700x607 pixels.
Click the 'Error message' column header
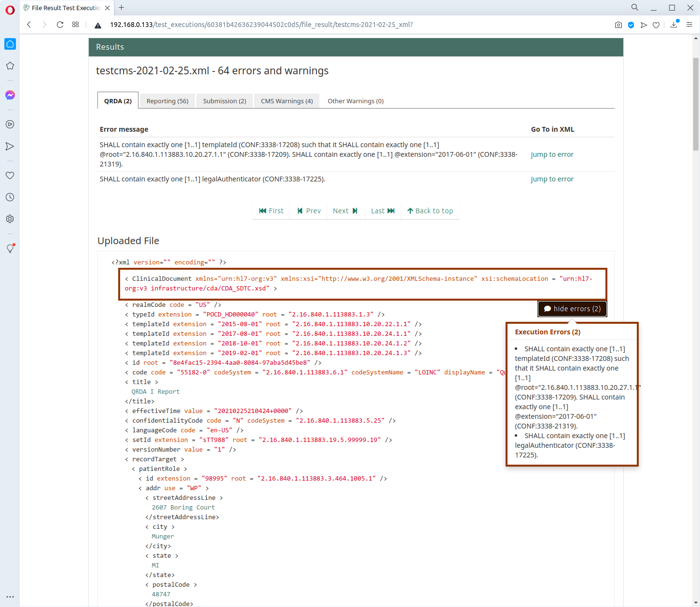pyautogui.click(x=124, y=129)
